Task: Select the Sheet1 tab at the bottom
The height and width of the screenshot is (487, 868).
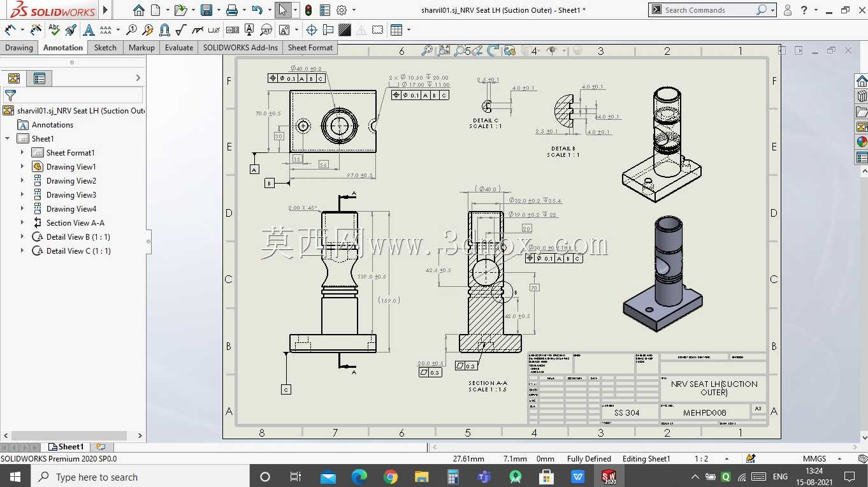Action: pos(66,447)
